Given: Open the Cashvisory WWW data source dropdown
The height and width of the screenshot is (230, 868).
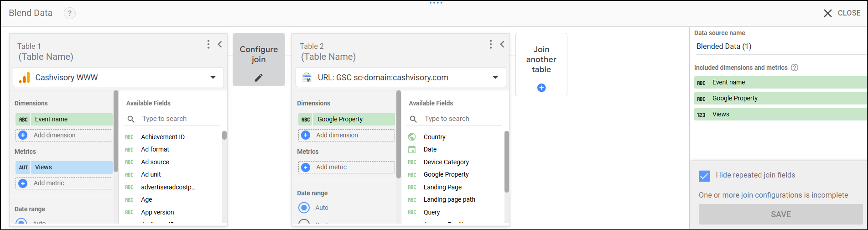Looking at the screenshot, I should click(x=118, y=77).
